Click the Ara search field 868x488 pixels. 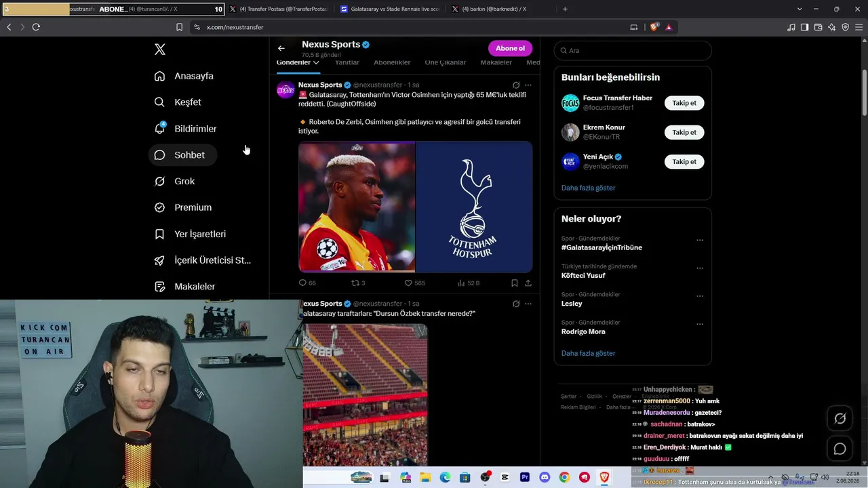point(633,51)
